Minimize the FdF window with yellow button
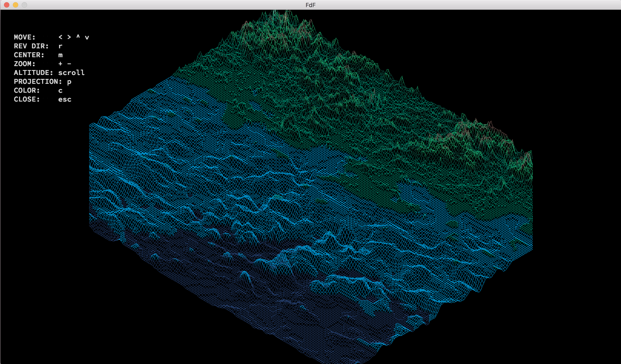Screen dimensions: 621x364 point(16,5)
